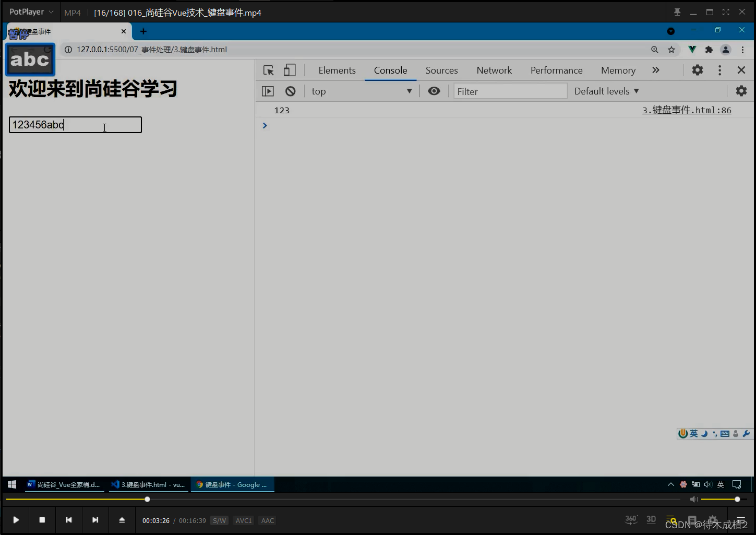Go to previous video file
756x535 pixels.
69,520
